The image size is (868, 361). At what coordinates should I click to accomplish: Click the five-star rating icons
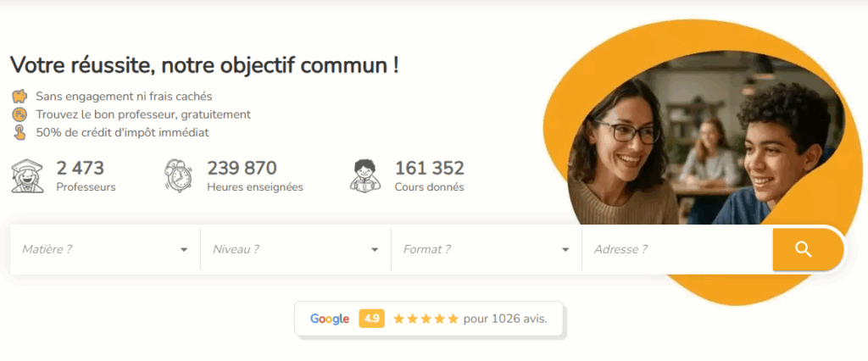pyautogui.click(x=426, y=319)
